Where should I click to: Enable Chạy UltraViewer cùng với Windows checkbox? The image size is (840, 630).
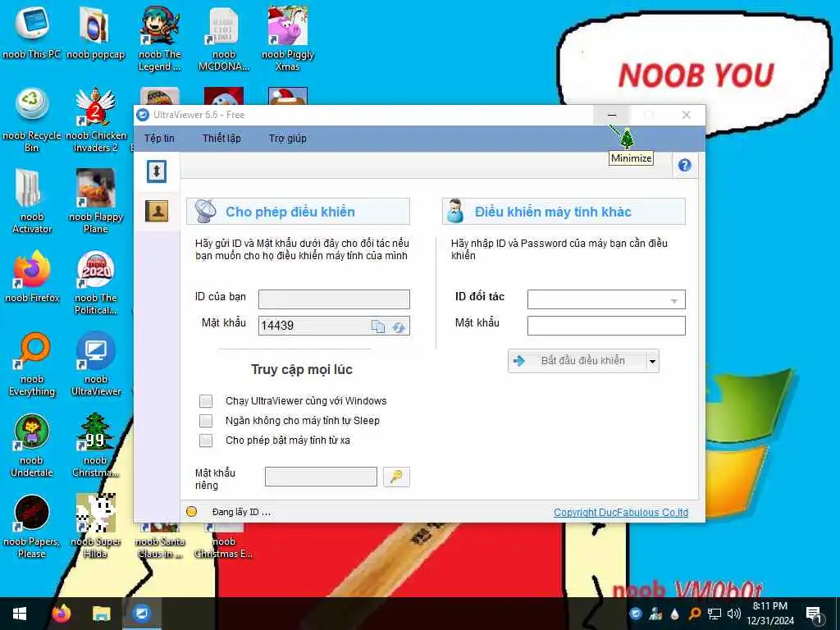coord(206,400)
